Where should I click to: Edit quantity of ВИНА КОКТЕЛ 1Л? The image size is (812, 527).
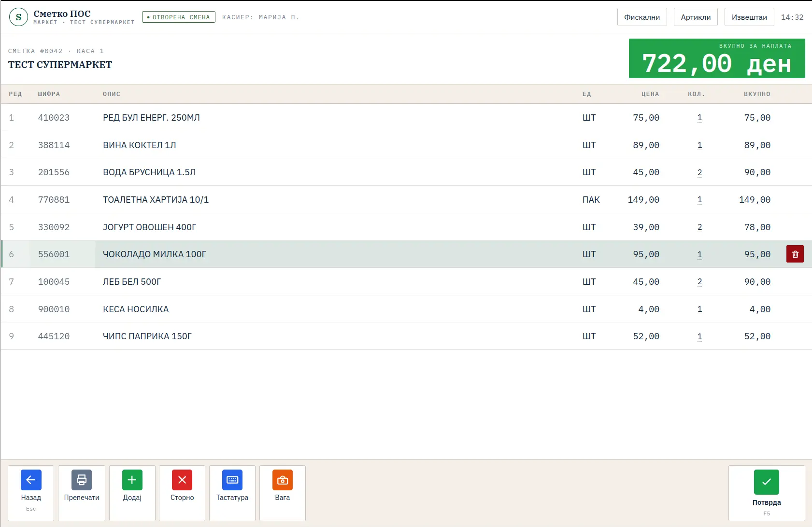click(699, 145)
